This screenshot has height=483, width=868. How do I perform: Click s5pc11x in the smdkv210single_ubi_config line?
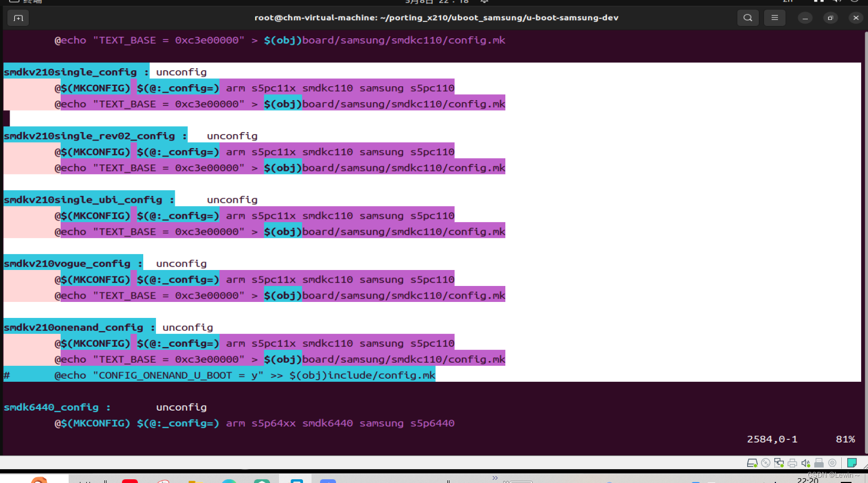(274, 216)
